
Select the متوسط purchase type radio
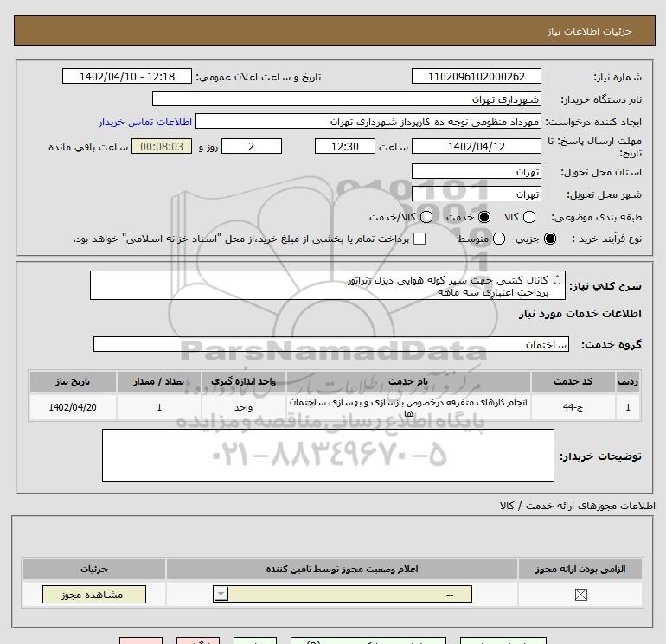click(499, 239)
